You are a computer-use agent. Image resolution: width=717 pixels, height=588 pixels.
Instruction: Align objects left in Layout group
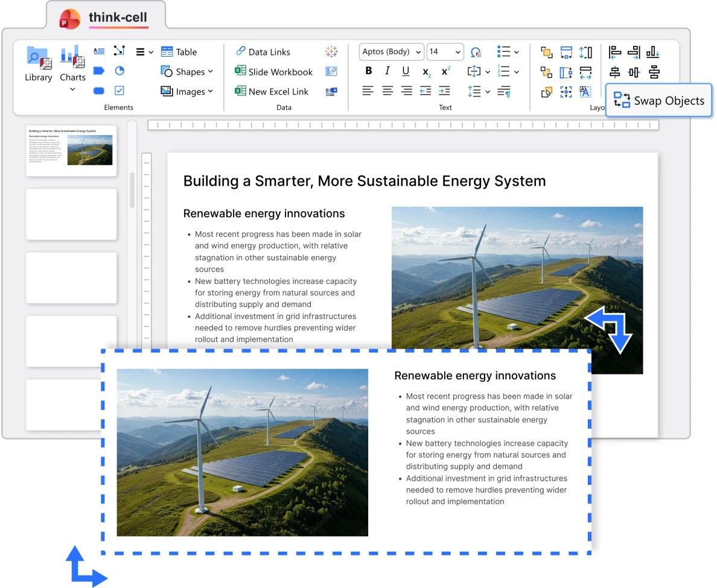tap(614, 52)
